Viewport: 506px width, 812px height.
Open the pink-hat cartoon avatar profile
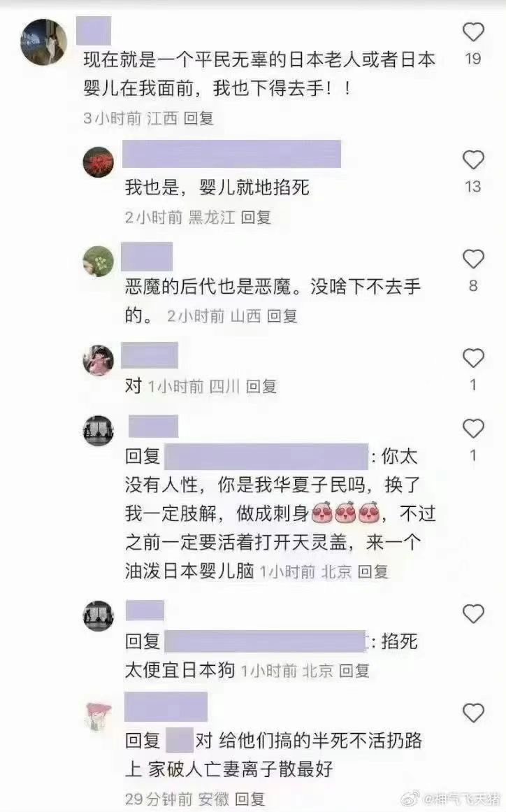99,717
